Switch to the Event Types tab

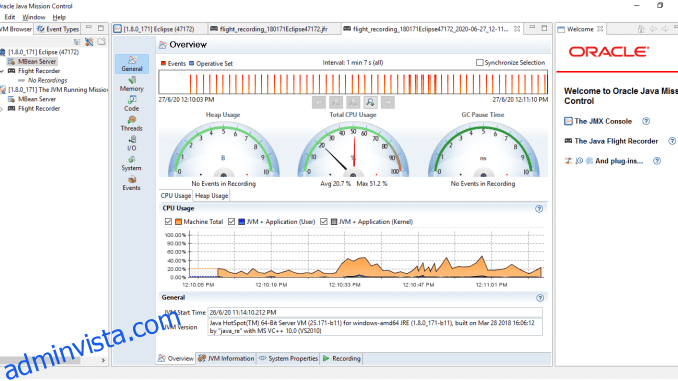(58, 29)
